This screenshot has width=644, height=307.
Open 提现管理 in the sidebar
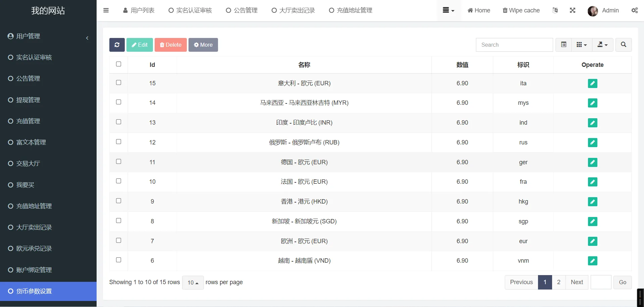[x=28, y=100]
